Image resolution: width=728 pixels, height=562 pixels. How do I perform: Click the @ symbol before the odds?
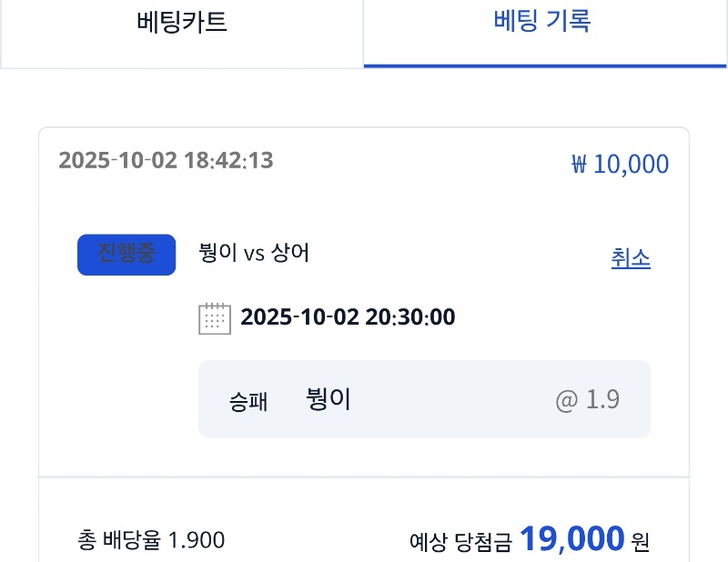coord(567,400)
